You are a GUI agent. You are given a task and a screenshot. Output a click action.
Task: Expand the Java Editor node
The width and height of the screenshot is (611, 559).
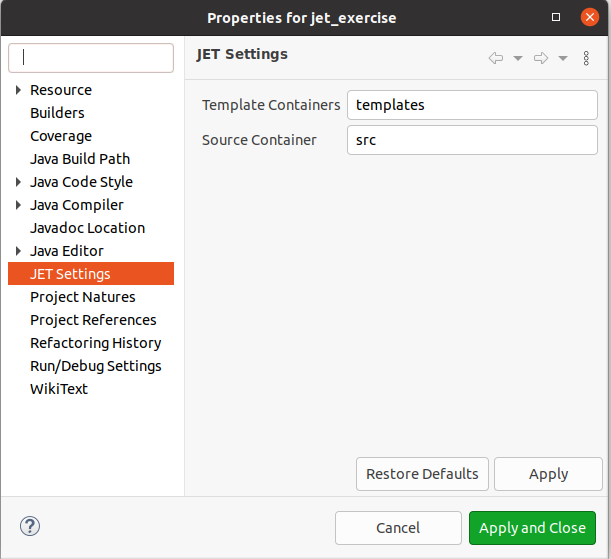click(x=18, y=251)
